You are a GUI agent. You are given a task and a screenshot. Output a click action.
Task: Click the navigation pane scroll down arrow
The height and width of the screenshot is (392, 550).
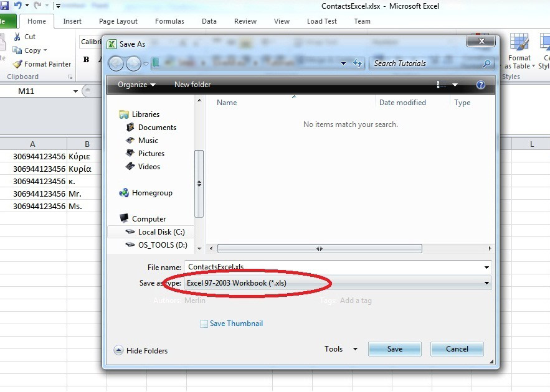(x=199, y=249)
